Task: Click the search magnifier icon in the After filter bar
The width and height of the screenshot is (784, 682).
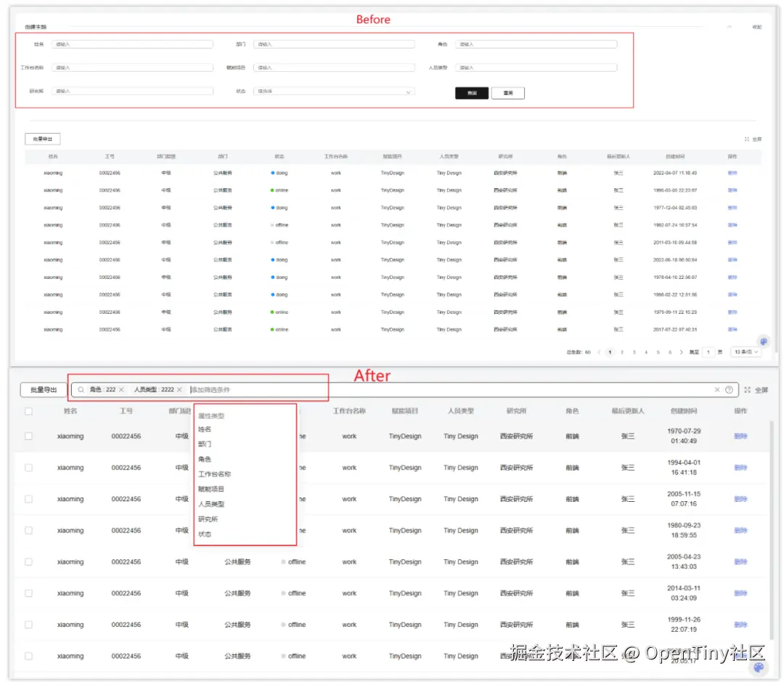Action: click(x=81, y=390)
